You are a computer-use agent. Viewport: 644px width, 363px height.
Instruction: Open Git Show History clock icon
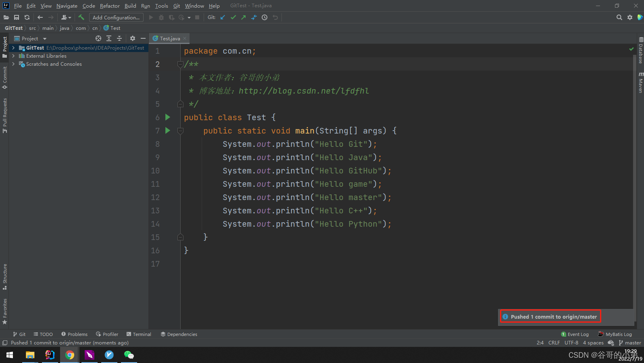(x=265, y=17)
